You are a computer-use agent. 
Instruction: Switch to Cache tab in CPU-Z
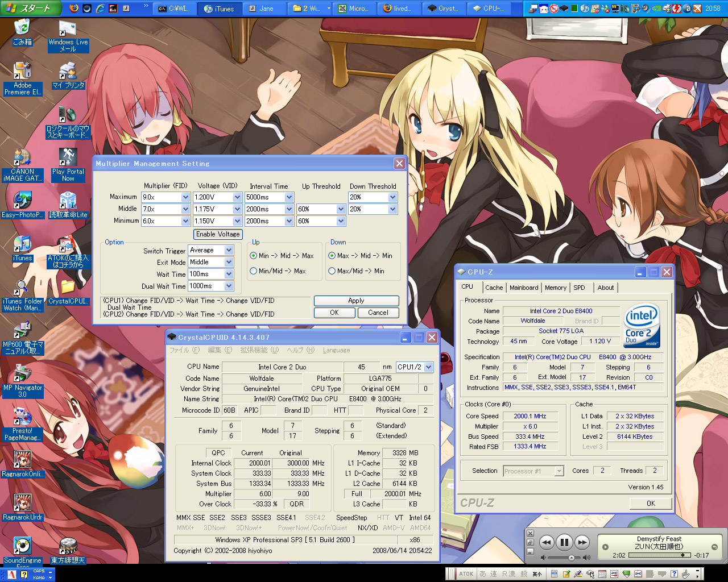494,288
